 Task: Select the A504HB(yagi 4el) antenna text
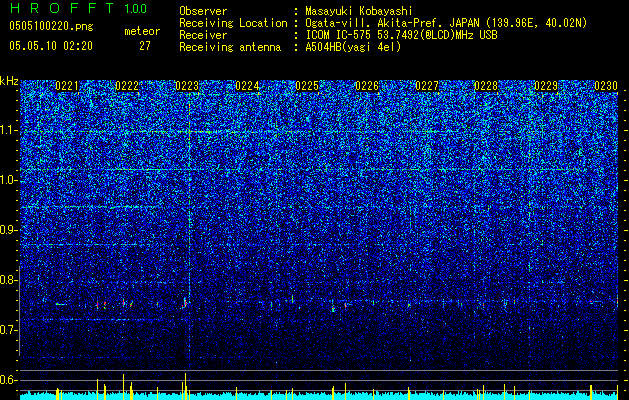(x=353, y=47)
